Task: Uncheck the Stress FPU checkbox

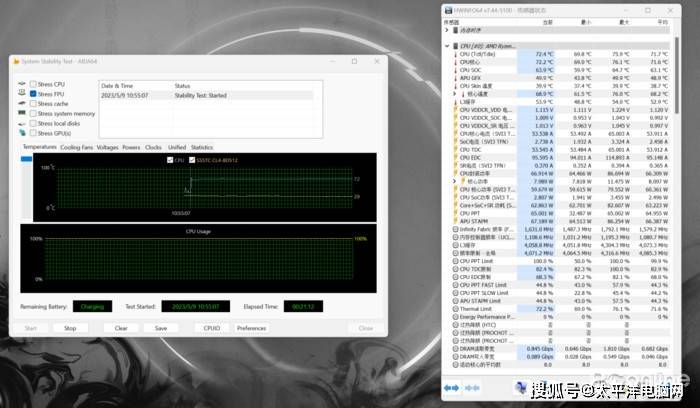Action: 33,94
